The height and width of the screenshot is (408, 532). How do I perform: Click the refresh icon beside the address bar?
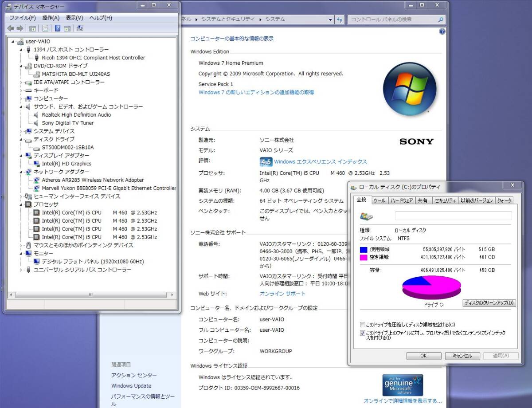[340, 20]
